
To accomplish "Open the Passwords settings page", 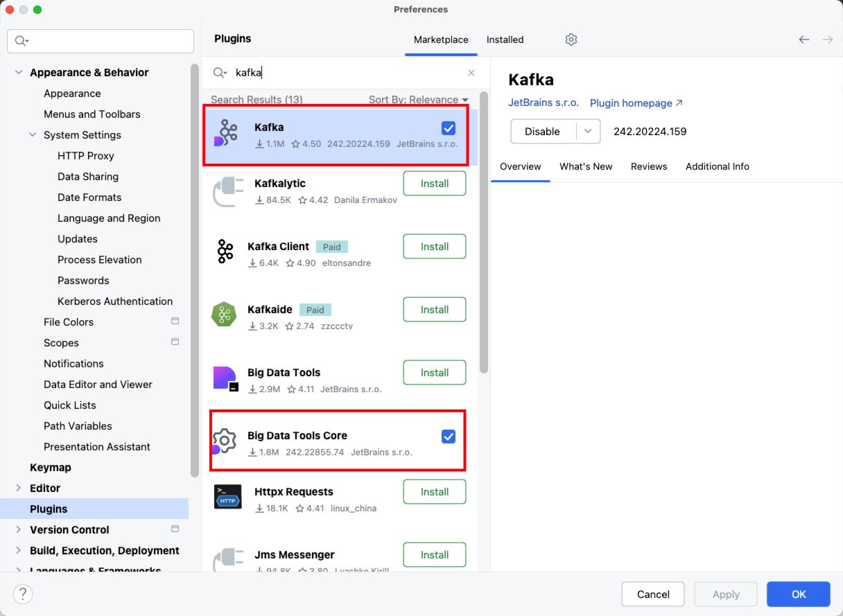I will 83,280.
